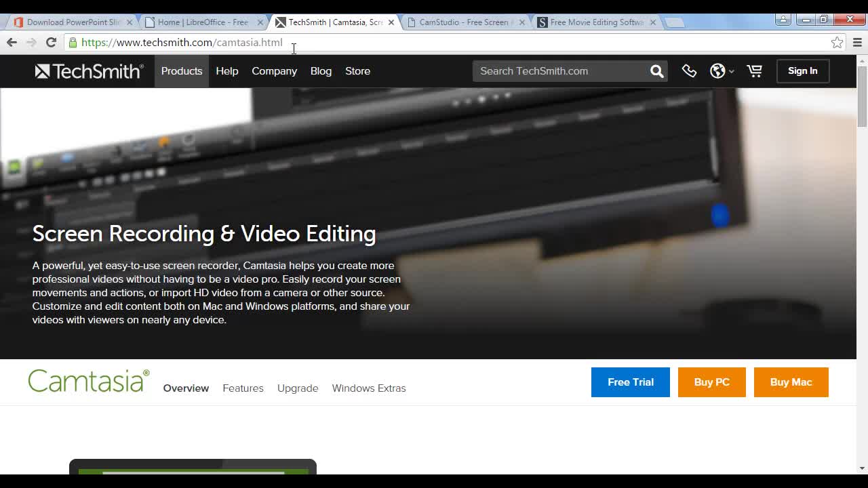Click the blue Free Trial button

pyautogui.click(x=631, y=382)
